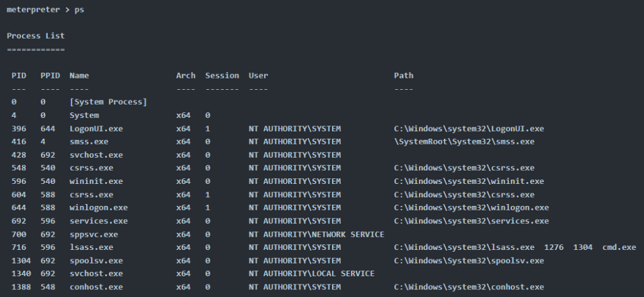Select PID 700 in the sppsvc.exe row
This screenshot has height=297, width=644.
tap(19, 234)
